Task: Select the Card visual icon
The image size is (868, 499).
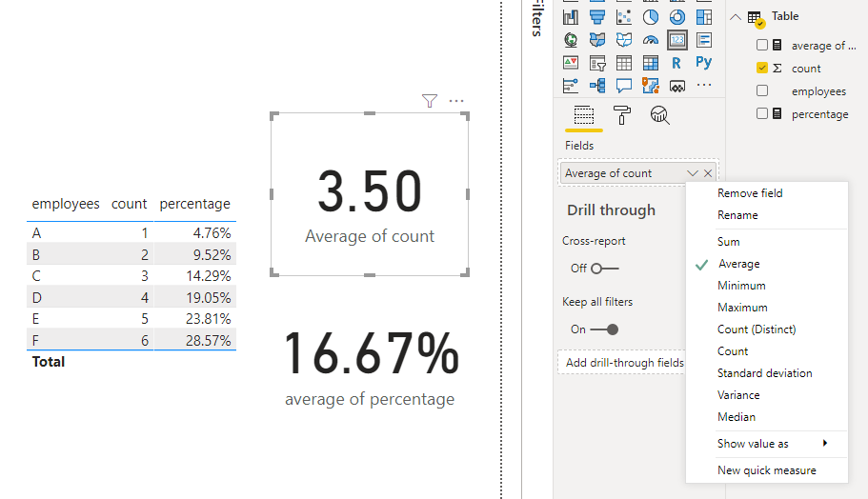Action: [x=677, y=40]
